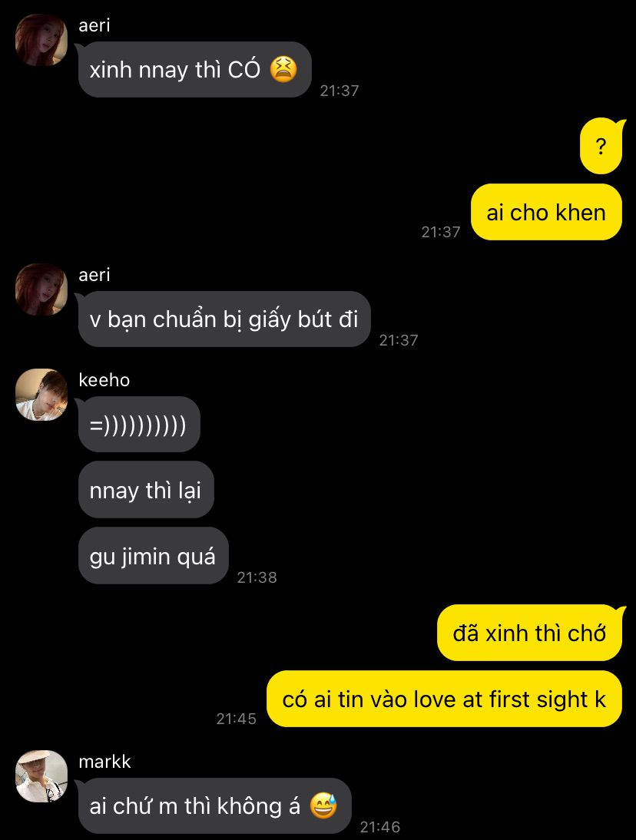This screenshot has height=840, width=636.
Task: Tap the 'nnay thì lại' bubble
Action: tap(146, 490)
